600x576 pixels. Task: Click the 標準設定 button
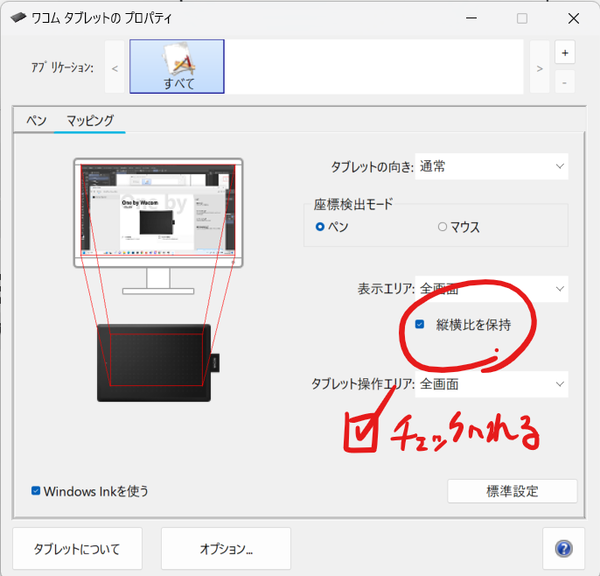[x=512, y=491]
